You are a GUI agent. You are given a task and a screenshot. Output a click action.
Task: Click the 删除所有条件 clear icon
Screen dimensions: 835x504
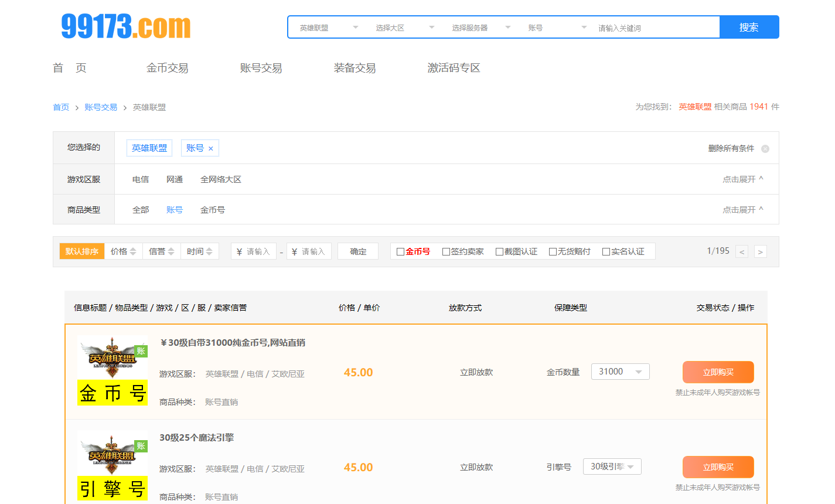765,149
